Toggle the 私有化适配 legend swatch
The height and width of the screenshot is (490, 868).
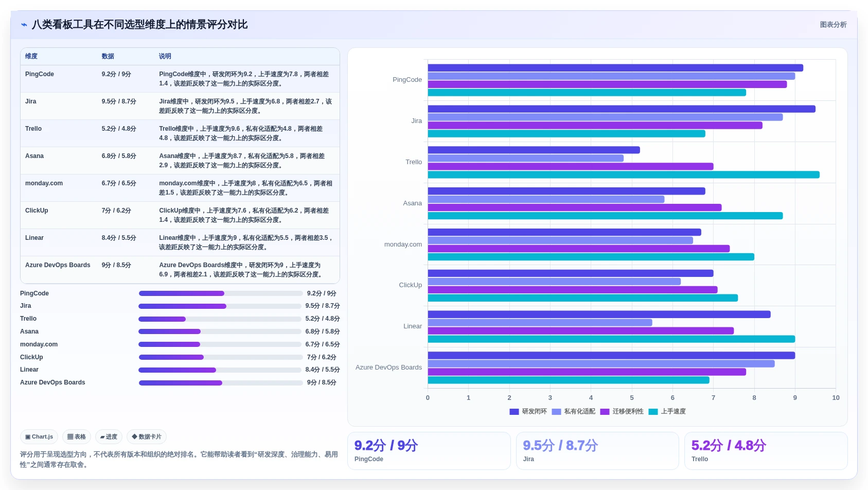click(556, 412)
